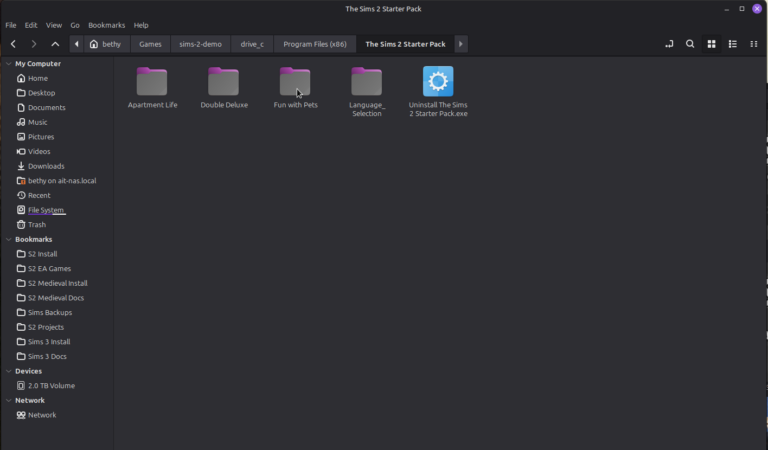Toggle the location entry icon in the toolbar
The width and height of the screenshot is (768, 450).
tap(669, 44)
